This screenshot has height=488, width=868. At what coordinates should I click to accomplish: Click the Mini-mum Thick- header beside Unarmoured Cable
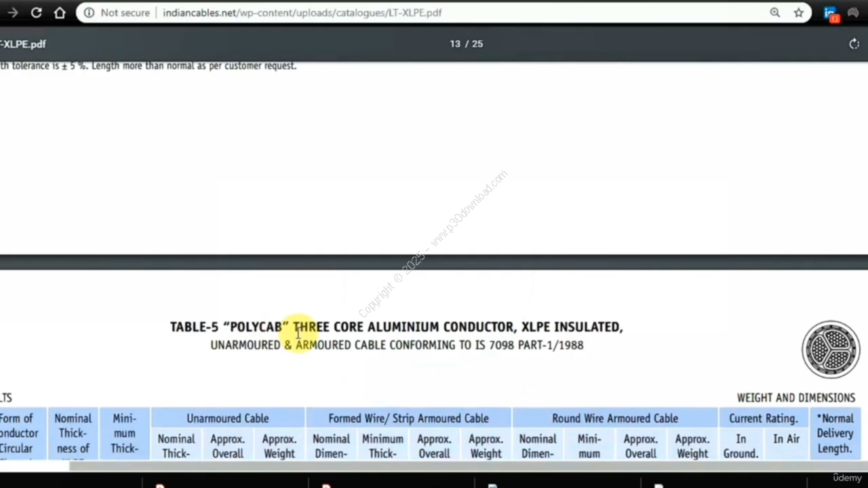(x=125, y=434)
